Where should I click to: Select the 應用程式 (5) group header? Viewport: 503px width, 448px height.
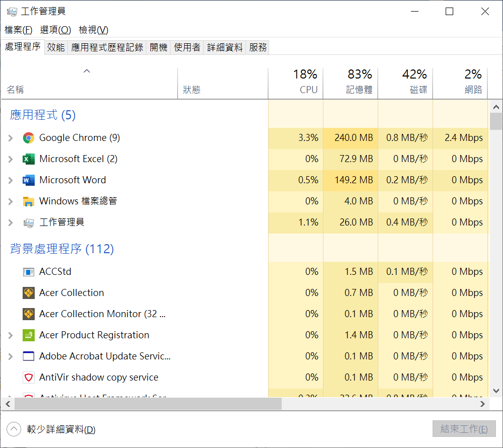point(43,115)
